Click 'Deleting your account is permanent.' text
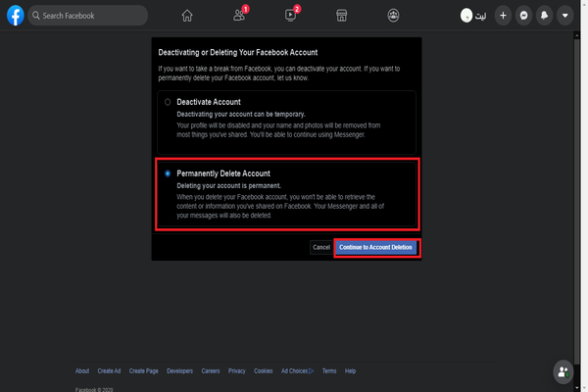The image size is (588, 392). tap(228, 185)
